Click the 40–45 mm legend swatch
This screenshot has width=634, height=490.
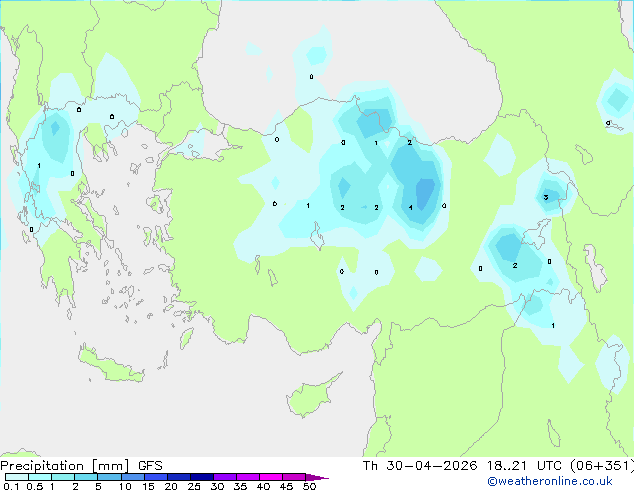coord(271,477)
